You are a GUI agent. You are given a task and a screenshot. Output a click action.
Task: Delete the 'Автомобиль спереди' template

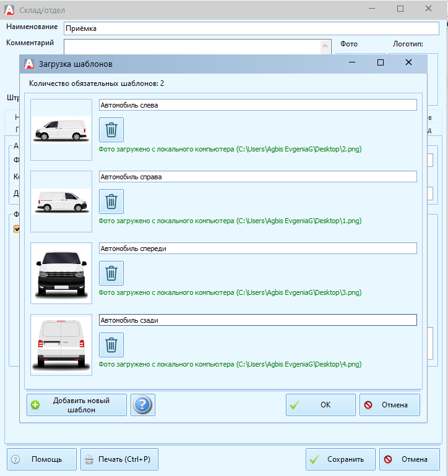click(111, 273)
